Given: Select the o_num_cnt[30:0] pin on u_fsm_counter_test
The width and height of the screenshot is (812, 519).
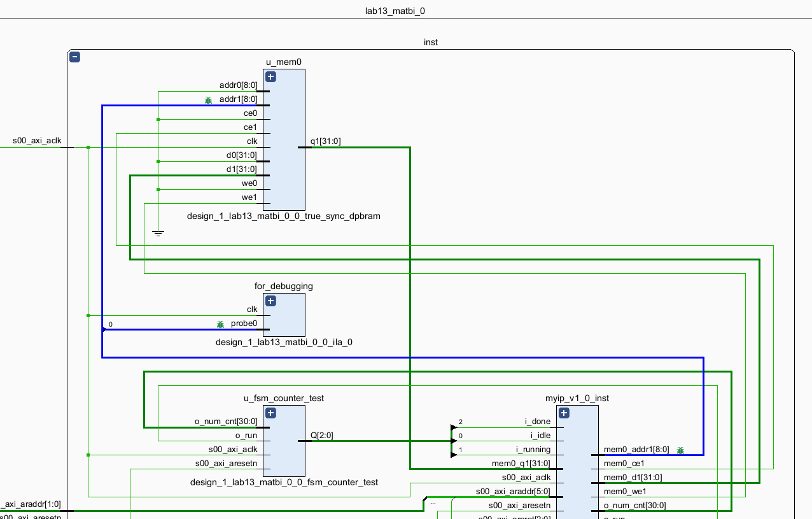Looking at the screenshot, I should pos(226,422).
